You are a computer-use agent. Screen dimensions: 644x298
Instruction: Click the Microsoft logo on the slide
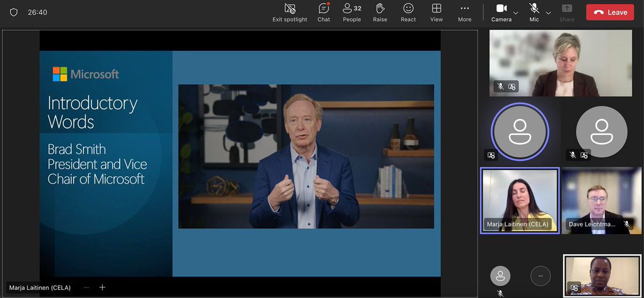(86, 74)
